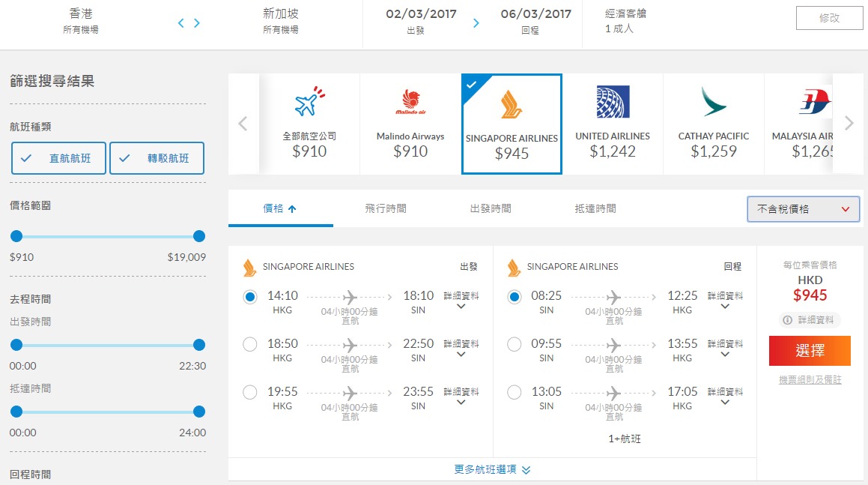
Task: Select the all-airlines airplane icon card
Action: [x=309, y=124]
